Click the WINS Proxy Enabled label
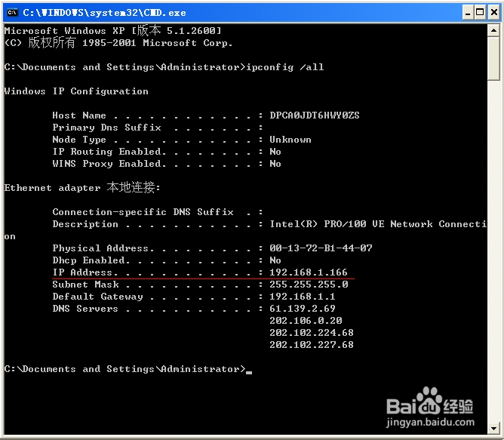Screen dimensions: 504x440 click(x=109, y=164)
